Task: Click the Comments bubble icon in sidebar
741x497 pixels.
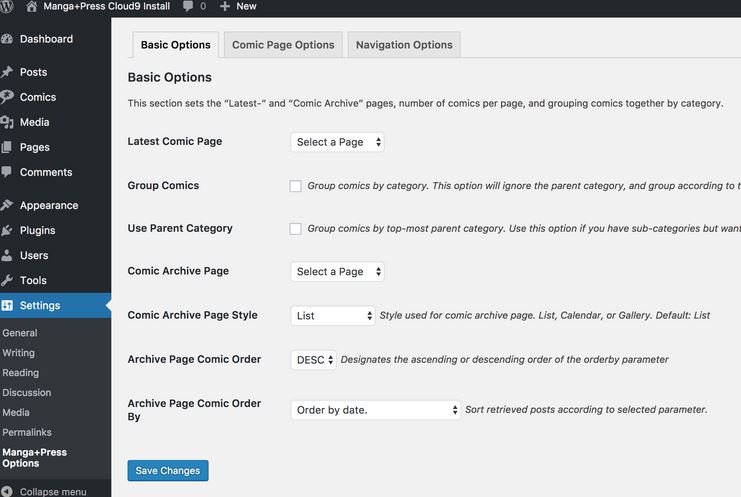Action: 7,172
